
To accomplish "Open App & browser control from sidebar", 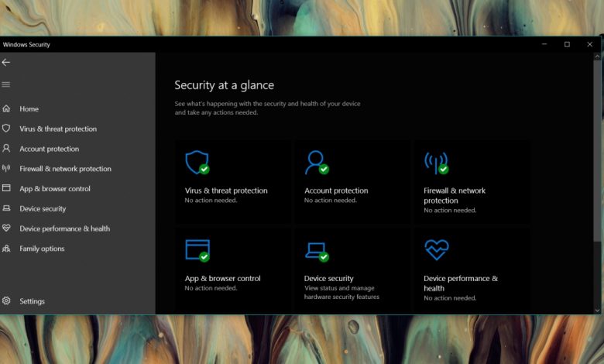I will pos(55,189).
